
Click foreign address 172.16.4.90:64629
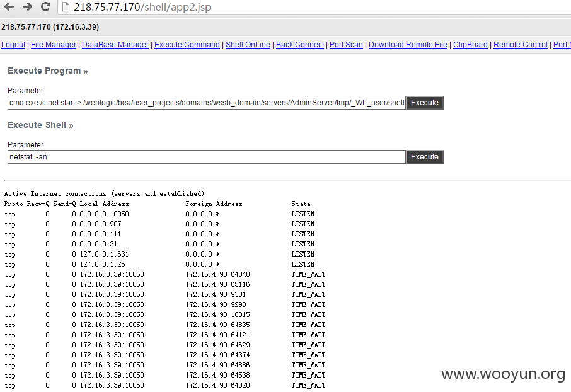tap(218, 345)
